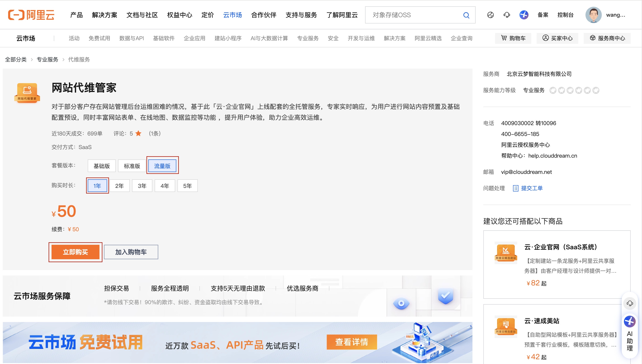642x364 pixels.
Task: Click 专业服务 breadcrumb
Action: [x=47, y=60]
